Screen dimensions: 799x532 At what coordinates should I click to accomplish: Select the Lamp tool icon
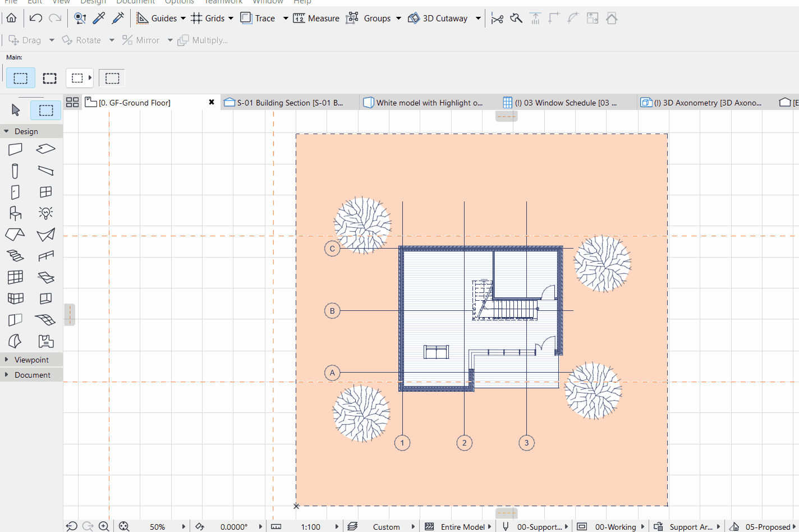[45, 213]
